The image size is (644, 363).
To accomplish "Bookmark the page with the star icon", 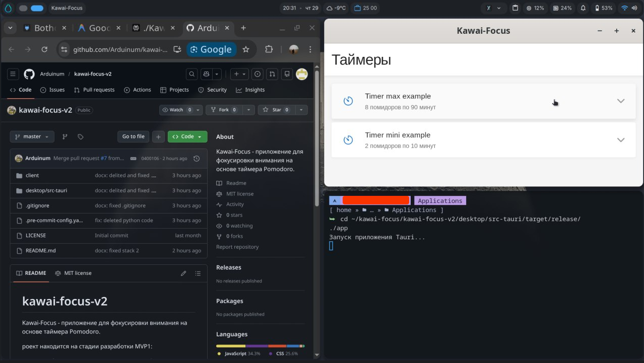I will click(246, 49).
